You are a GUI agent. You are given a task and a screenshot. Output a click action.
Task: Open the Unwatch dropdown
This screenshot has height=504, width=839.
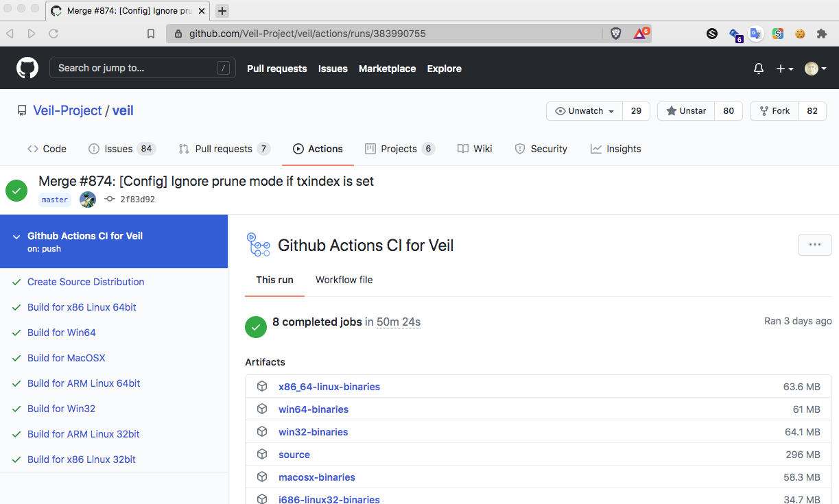point(584,111)
